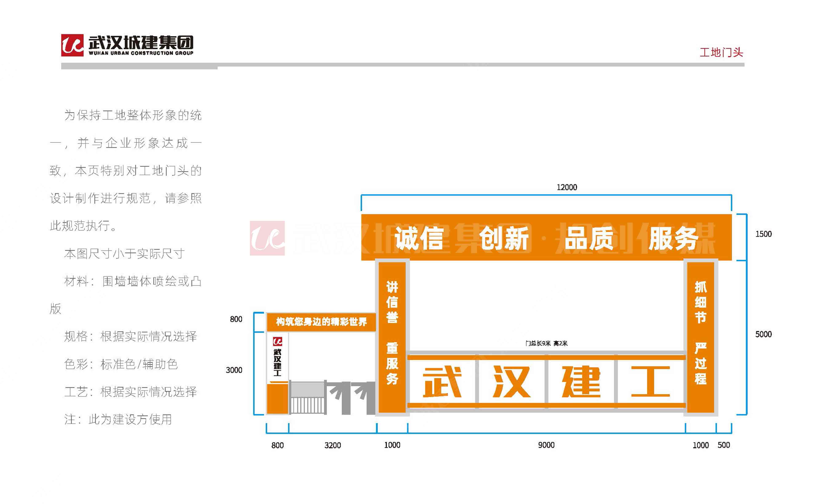The height and width of the screenshot is (504, 821).
Task: Click the page title 工地门头
Action: [x=721, y=52]
